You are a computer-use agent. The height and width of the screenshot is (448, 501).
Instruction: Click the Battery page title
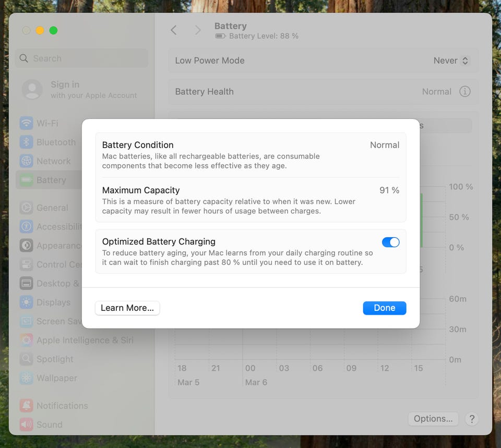[230, 26]
